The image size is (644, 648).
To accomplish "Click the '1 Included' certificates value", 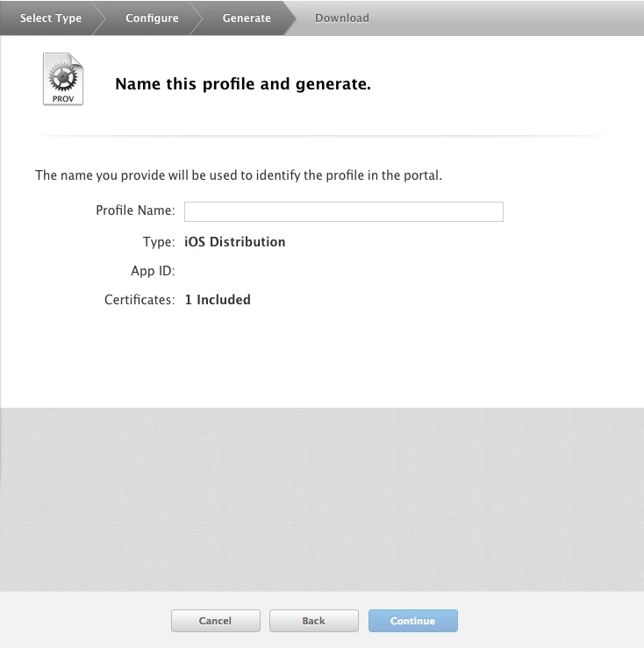I will 218,300.
